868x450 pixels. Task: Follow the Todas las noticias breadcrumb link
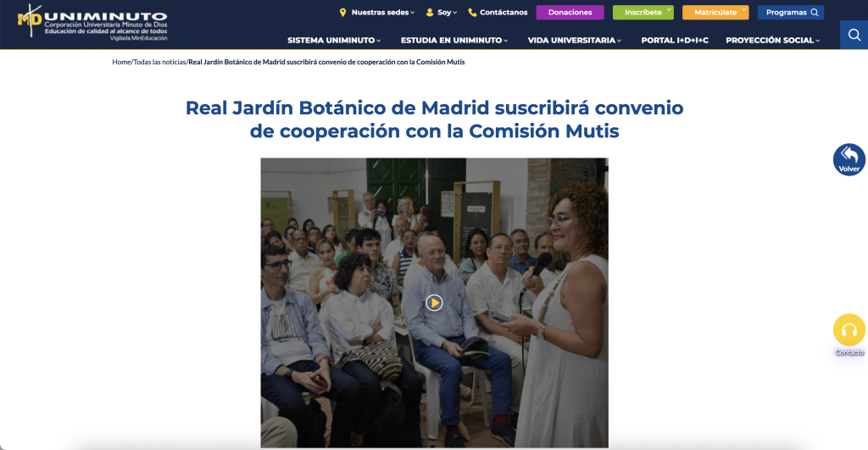[159, 62]
